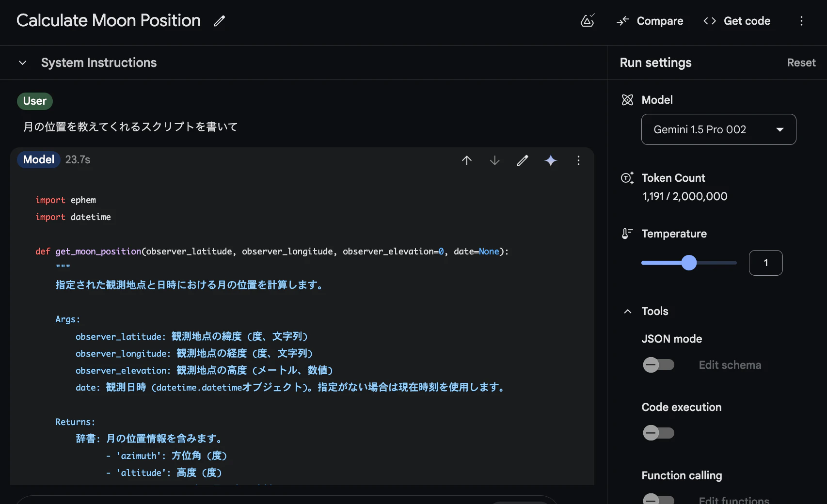Toggle Function calling switch

click(x=658, y=499)
